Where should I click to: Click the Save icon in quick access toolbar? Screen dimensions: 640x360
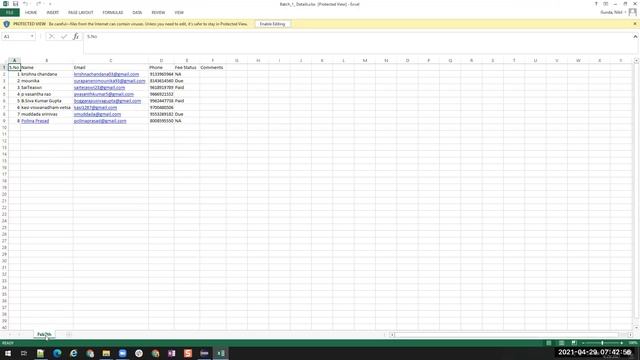tap(16, 4)
